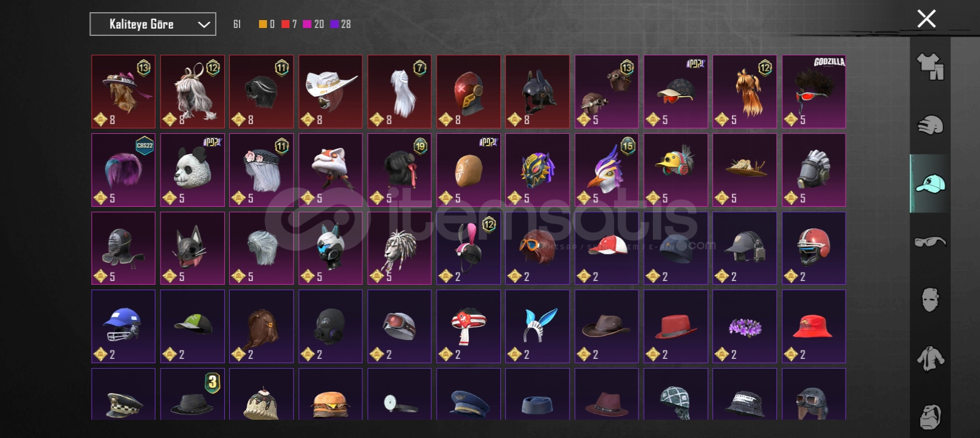Select the red helmet with X item
The width and height of the screenshot is (980, 438).
point(468,92)
